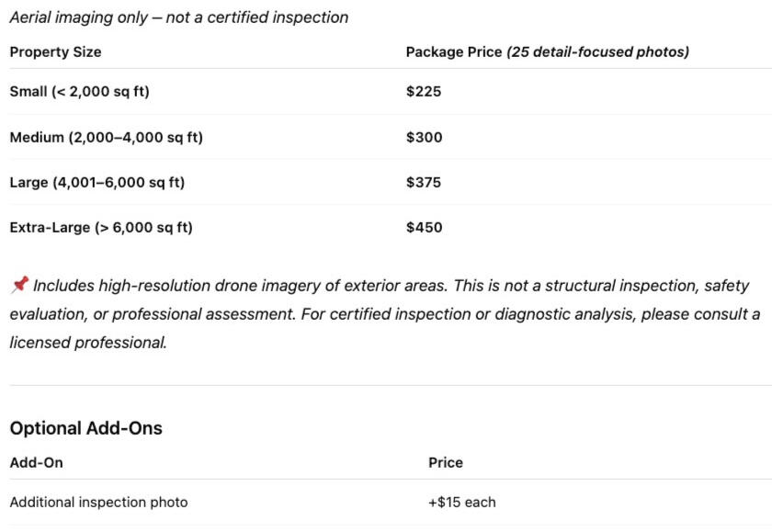
Task: Select the 'Property Size' column header
Action: 55,52
